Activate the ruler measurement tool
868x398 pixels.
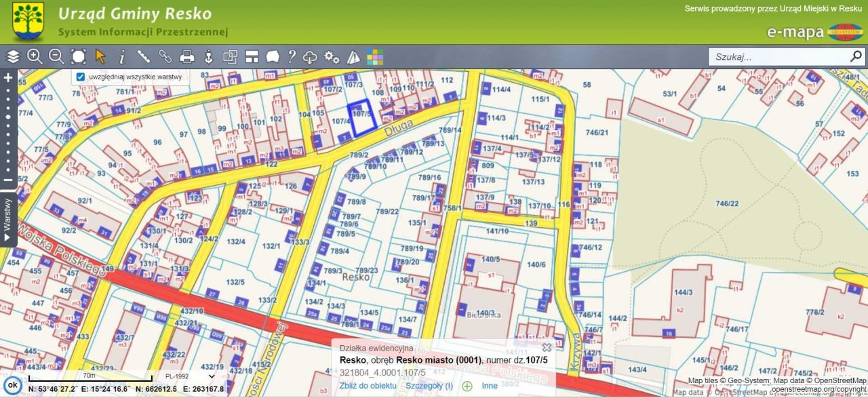click(144, 57)
